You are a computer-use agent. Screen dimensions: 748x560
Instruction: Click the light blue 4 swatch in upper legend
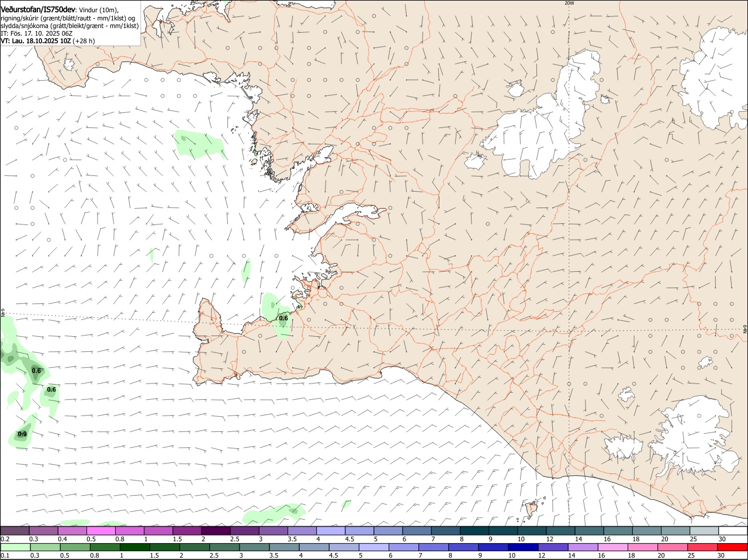tap(331, 530)
